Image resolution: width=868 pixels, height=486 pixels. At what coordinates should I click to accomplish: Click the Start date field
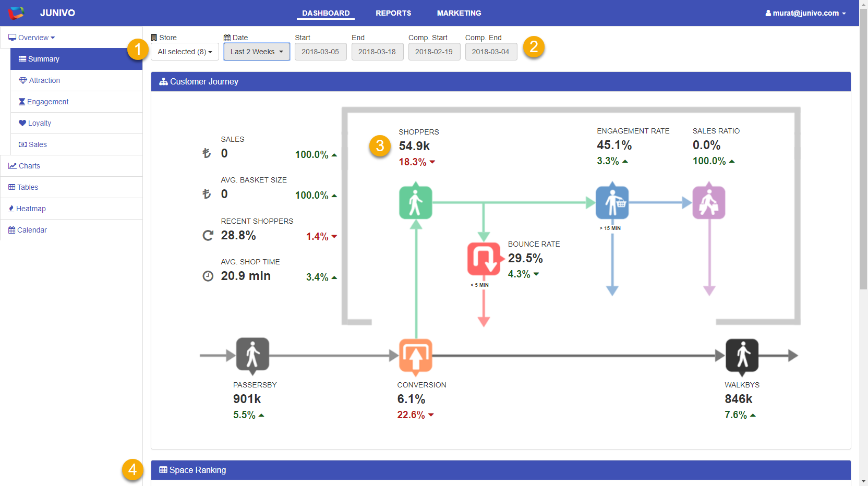320,52
